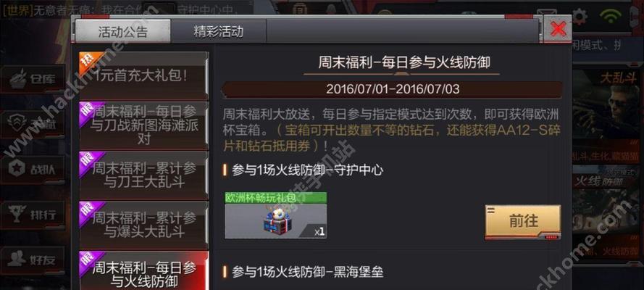Image resolution: width=644 pixels, height=290 pixels.
Task: Select the 累计参与刀王大乱斗 activity entry
Action: click(143, 175)
